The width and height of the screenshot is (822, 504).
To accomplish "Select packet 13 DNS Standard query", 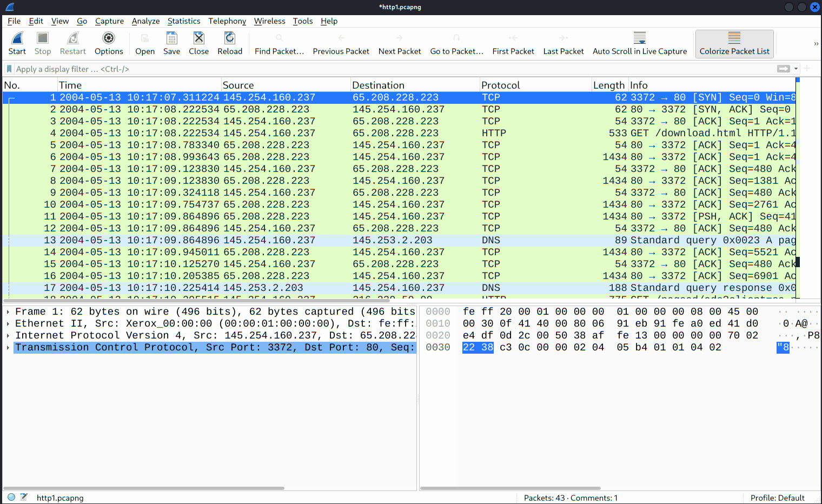I will pos(399,240).
